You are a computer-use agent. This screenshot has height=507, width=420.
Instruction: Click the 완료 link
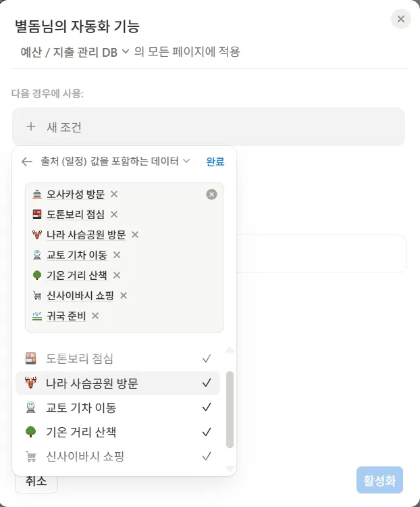click(215, 162)
